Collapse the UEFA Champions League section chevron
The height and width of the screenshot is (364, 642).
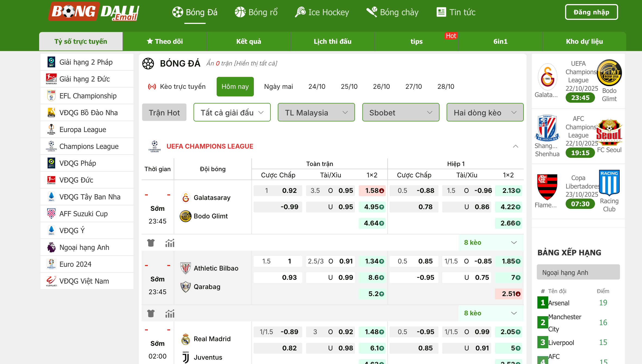[x=515, y=146]
